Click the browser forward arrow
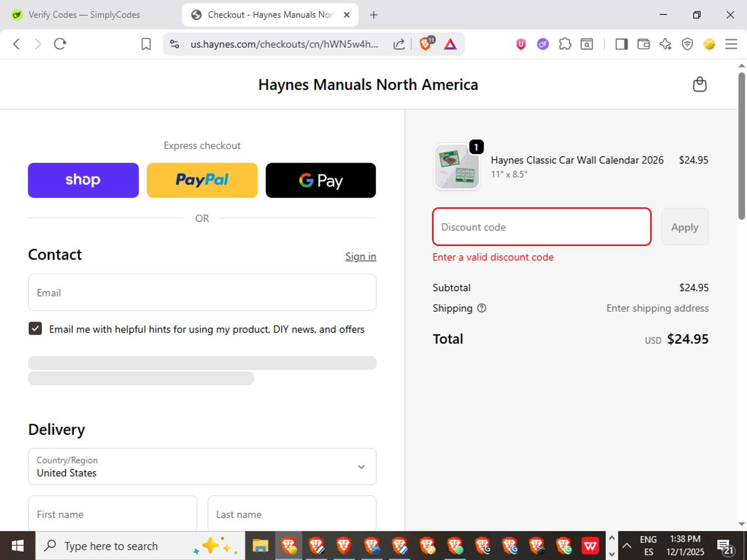Viewport: 747px width, 560px height. click(38, 44)
